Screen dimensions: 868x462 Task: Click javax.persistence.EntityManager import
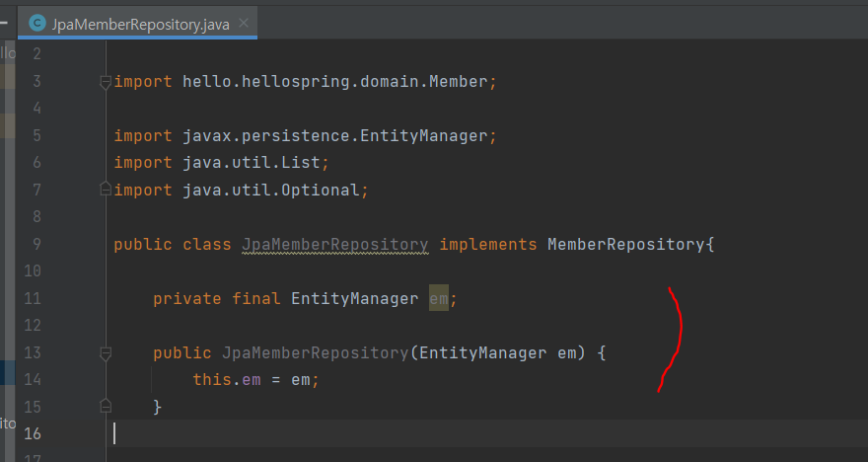point(335,135)
